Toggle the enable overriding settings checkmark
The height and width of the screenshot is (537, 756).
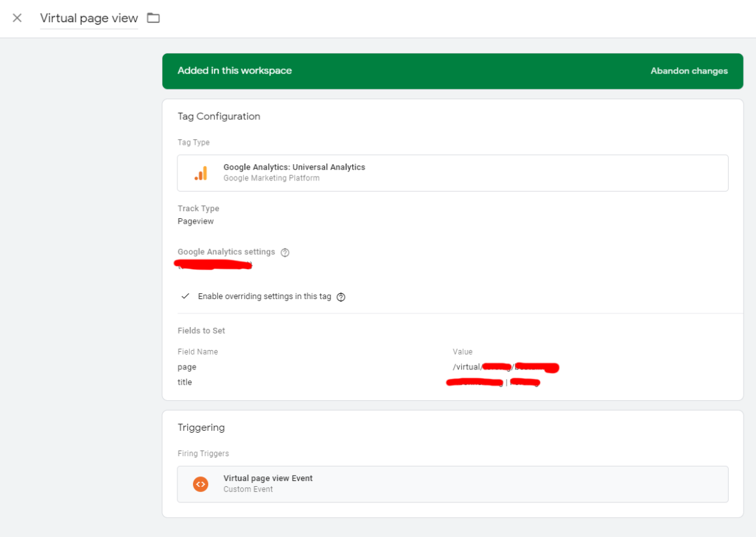185,297
